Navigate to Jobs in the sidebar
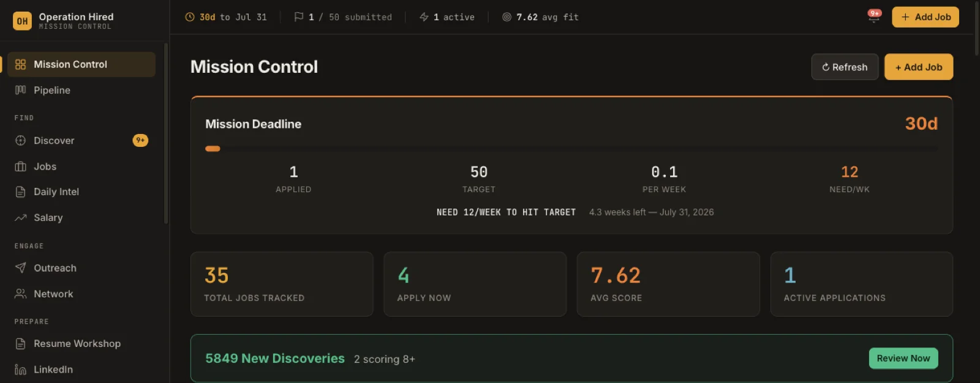 pos(81,166)
